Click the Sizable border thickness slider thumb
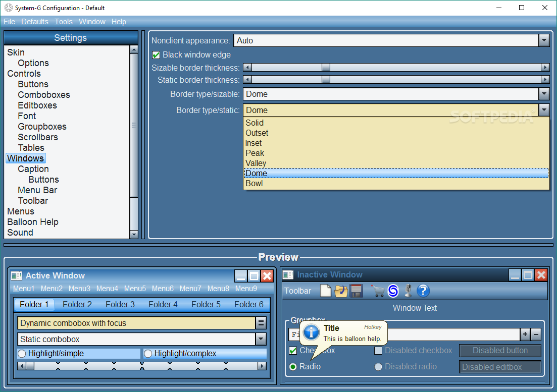This screenshot has width=557, height=392. [326, 68]
